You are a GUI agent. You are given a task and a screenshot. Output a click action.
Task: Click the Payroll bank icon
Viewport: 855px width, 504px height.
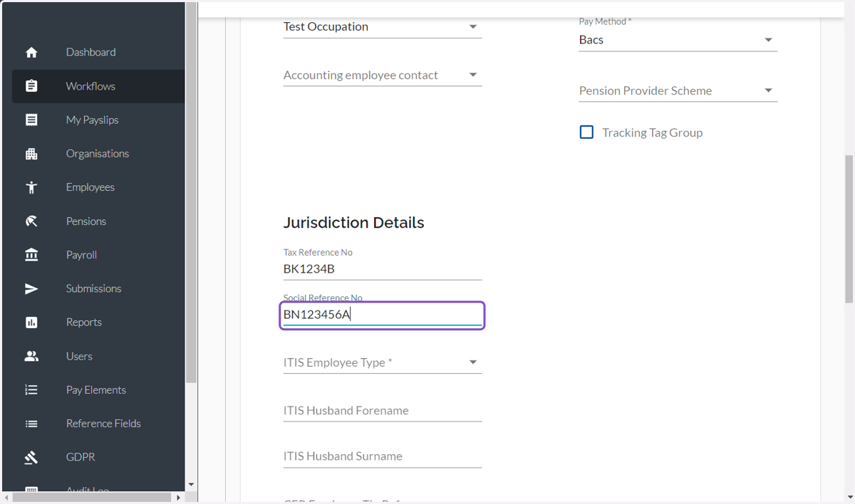pyautogui.click(x=31, y=255)
